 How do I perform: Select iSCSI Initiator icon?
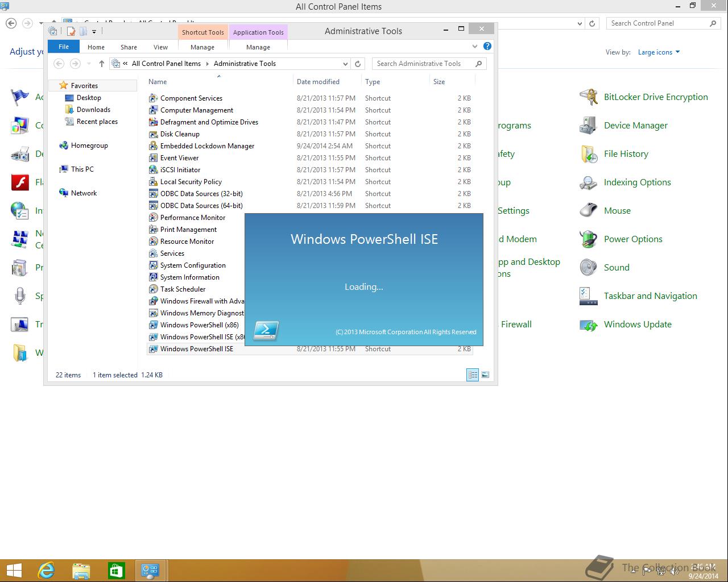pos(153,170)
